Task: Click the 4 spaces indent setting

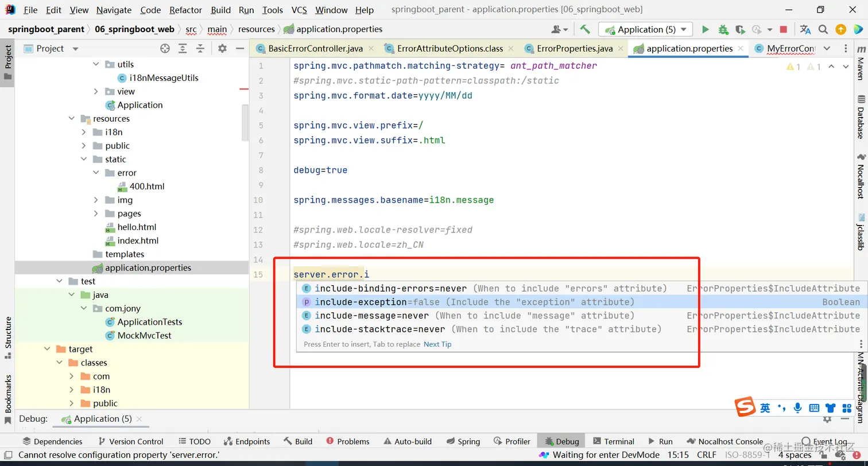Action: coord(795,455)
